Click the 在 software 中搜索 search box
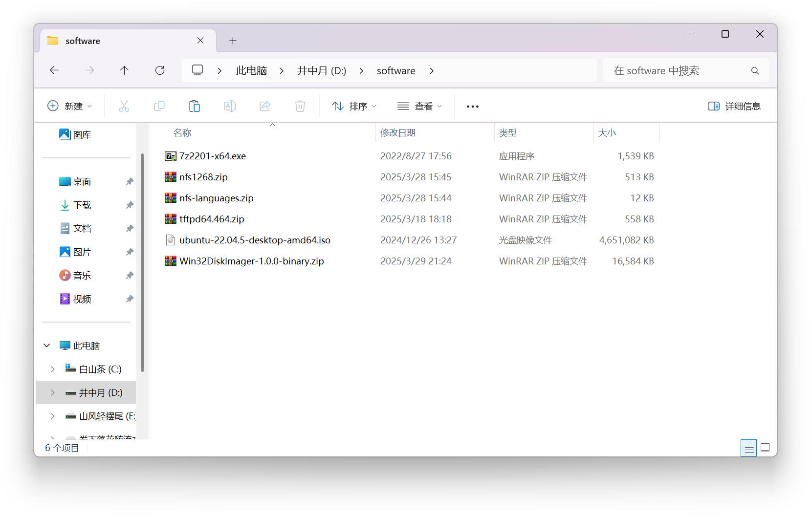 coord(680,71)
